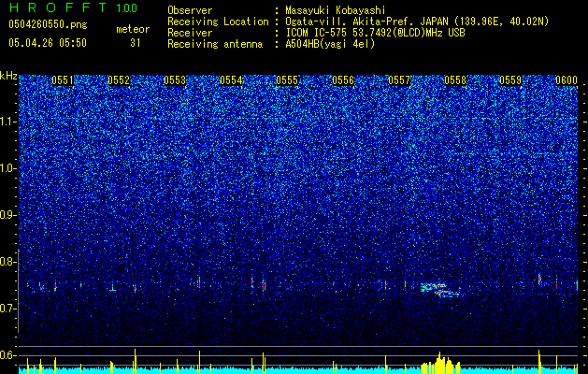This screenshot has height=374, width=588.
Task: Click the 0554 time marker
Action: [x=231, y=80]
